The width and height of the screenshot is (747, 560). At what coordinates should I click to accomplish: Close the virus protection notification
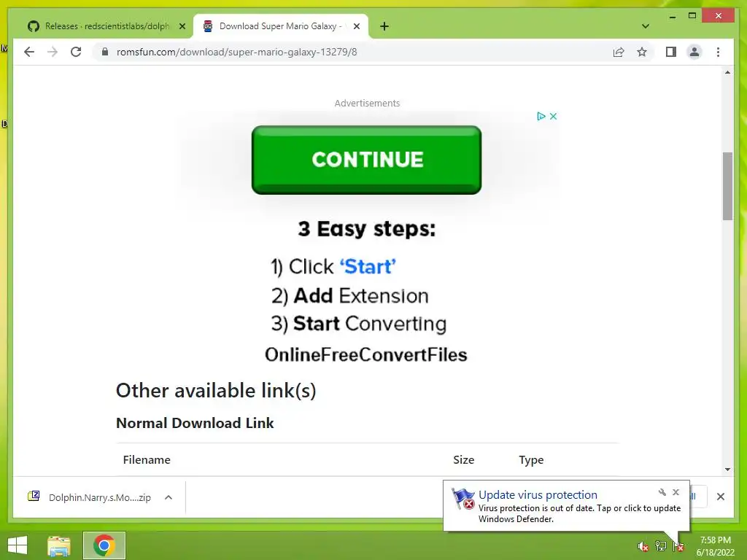[676, 492]
